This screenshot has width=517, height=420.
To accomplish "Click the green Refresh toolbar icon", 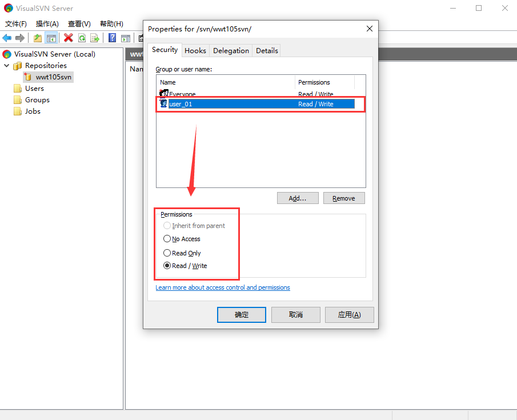I will (x=82, y=38).
